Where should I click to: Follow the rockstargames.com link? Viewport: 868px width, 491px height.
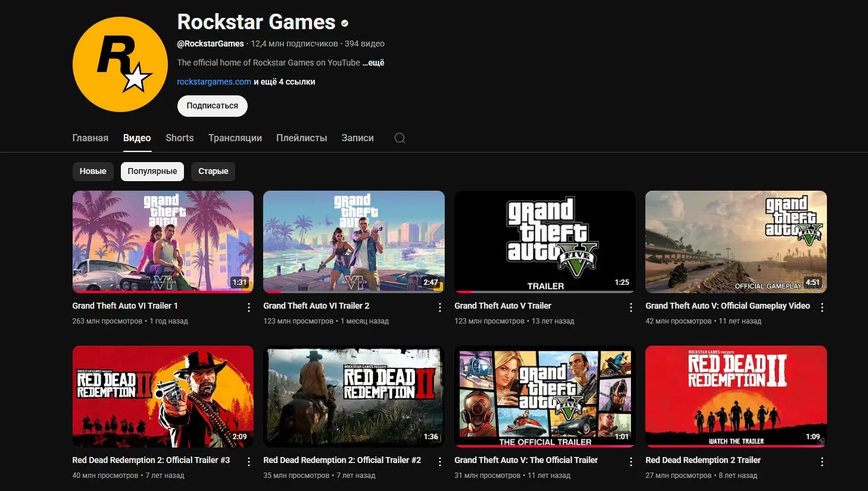214,82
